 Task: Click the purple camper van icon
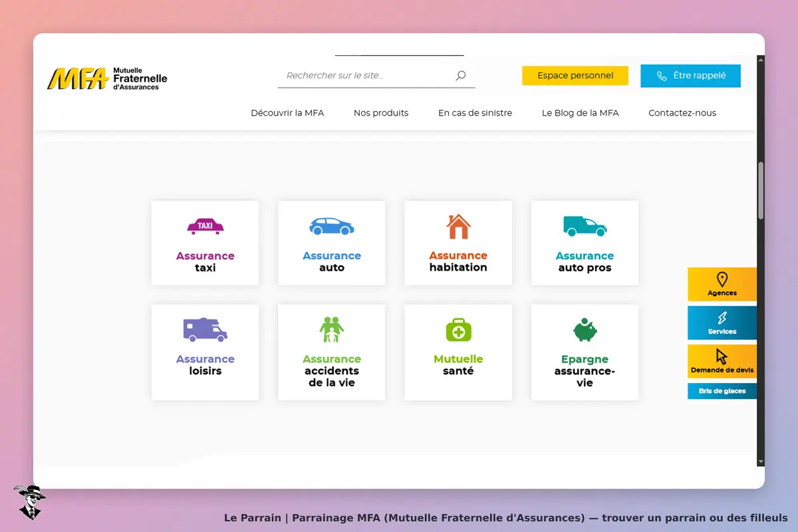[205, 329]
